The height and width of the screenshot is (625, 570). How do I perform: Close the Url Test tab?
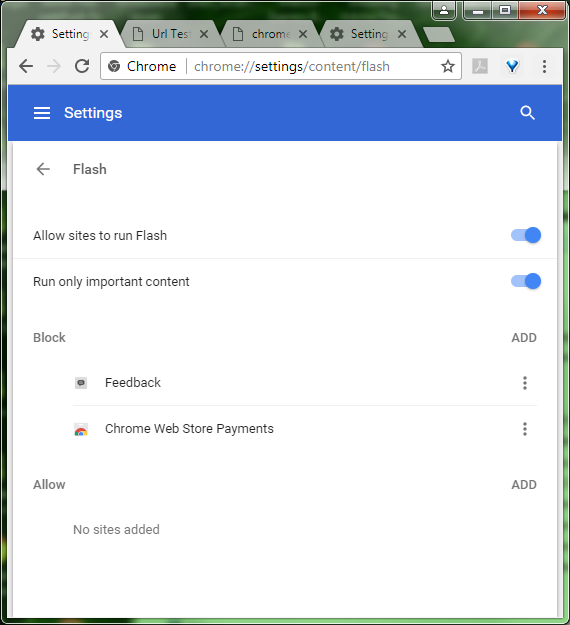(x=204, y=34)
